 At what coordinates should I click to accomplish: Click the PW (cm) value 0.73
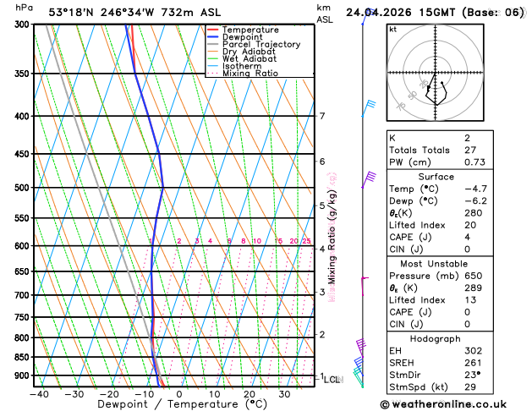tap(474, 162)
